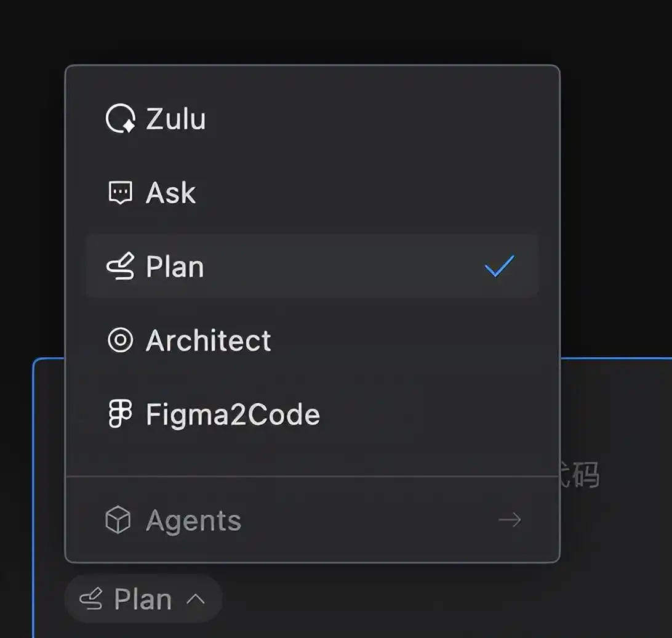
Task: Open the Agents submenu
Action: (x=194, y=520)
